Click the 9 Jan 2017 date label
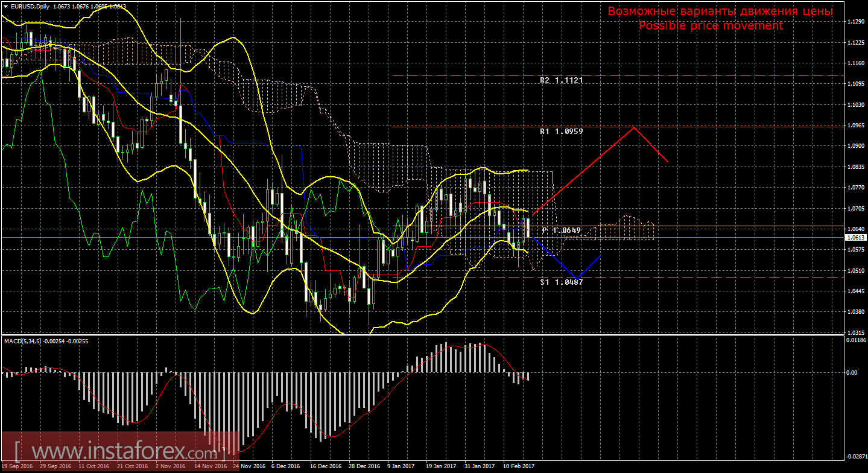 click(x=401, y=466)
